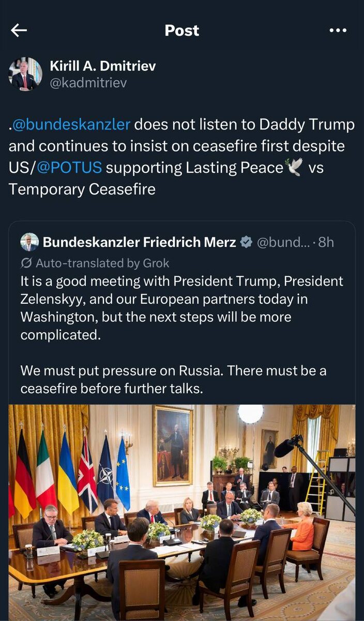Viewport: 364px width, 621px height.
Task: Open the 8h timestamp of quoted post
Action: [326, 242]
